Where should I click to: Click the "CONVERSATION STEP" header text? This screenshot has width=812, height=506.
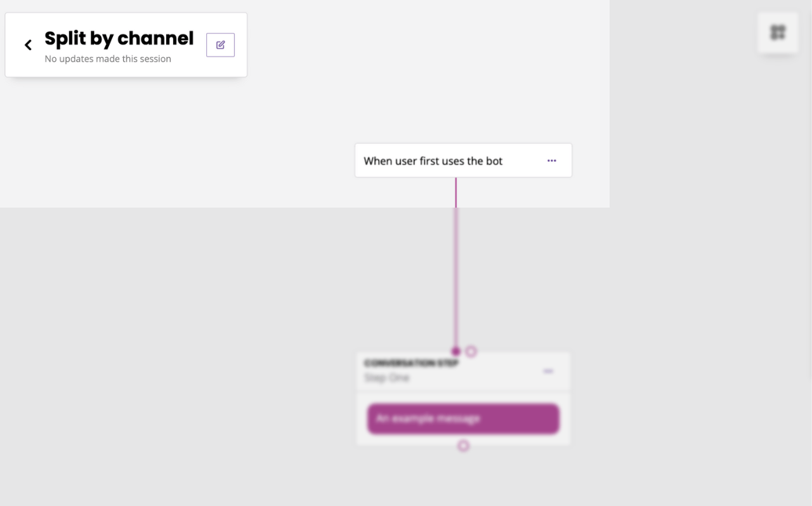(411, 363)
